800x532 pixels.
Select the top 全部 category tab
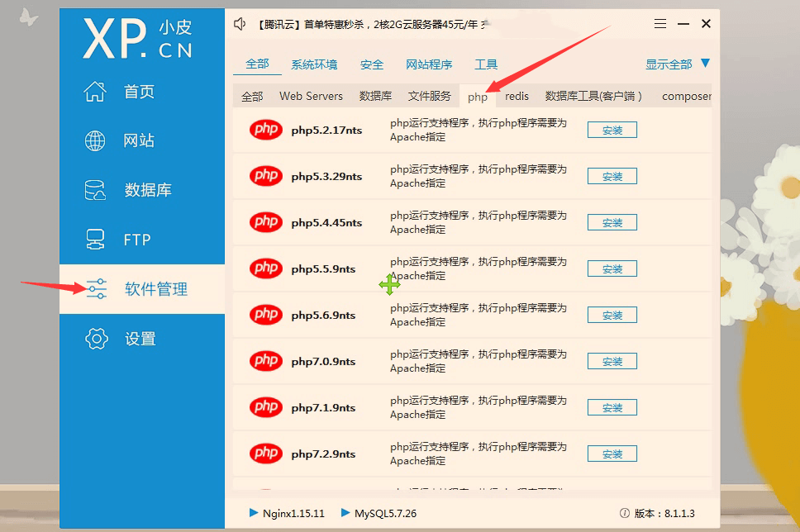coord(257,64)
